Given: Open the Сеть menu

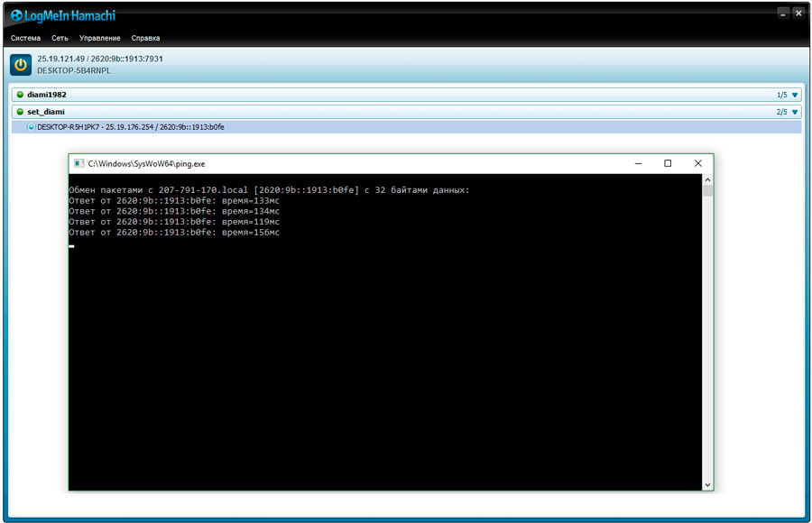Looking at the screenshot, I should click(x=60, y=38).
